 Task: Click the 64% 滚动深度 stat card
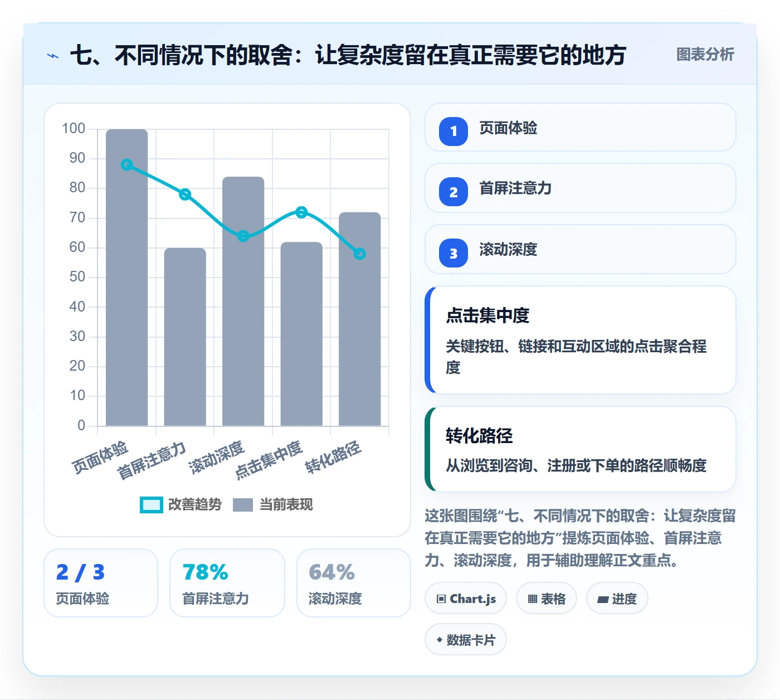coord(354,583)
